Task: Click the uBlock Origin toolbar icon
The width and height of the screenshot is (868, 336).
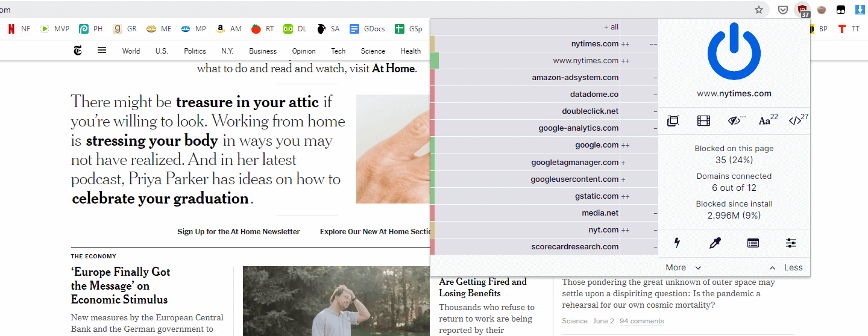Action: click(x=802, y=10)
